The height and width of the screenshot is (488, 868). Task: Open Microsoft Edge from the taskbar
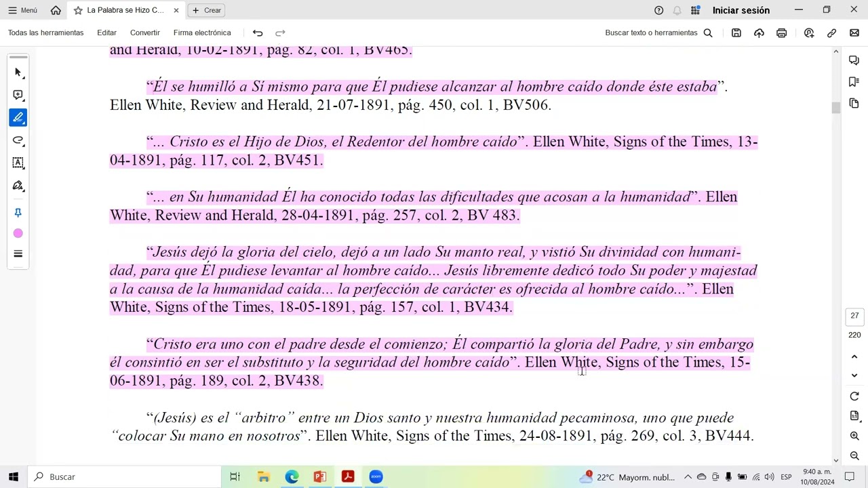292,476
